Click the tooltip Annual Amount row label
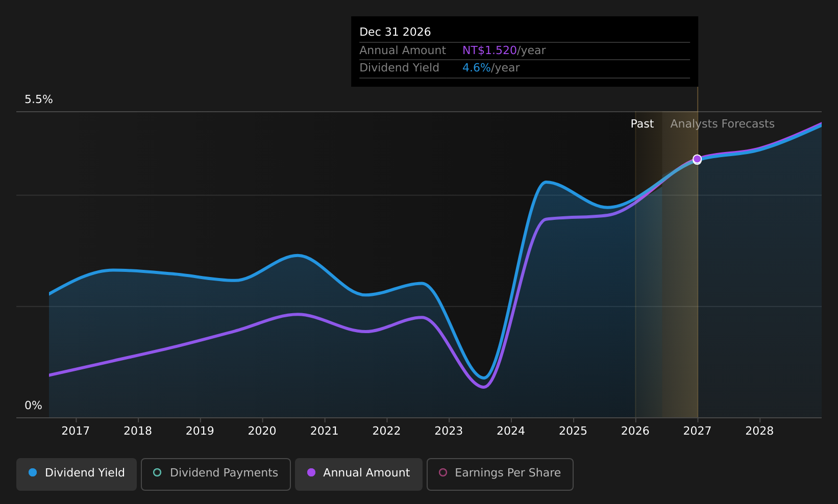This screenshot has height=504, width=838. coord(403,51)
